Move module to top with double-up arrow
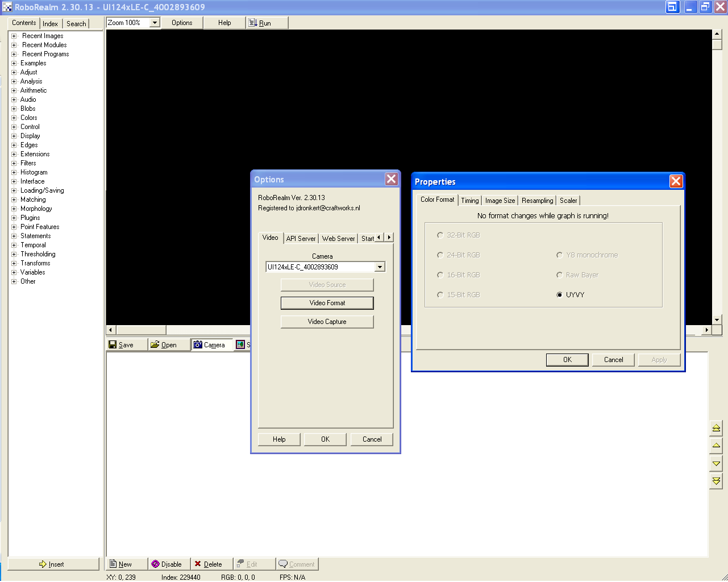The height and width of the screenshot is (582, 728). click(x=716, y=428)
